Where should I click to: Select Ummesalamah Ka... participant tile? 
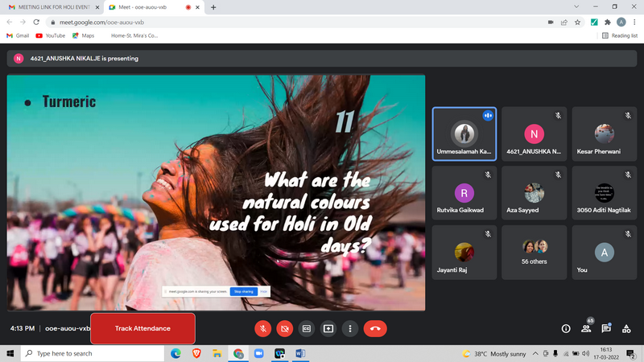tap(464, 134)
